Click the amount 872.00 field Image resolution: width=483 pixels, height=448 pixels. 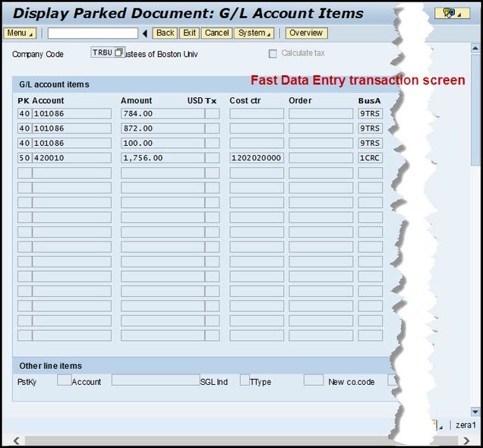(x=163, y=128)
